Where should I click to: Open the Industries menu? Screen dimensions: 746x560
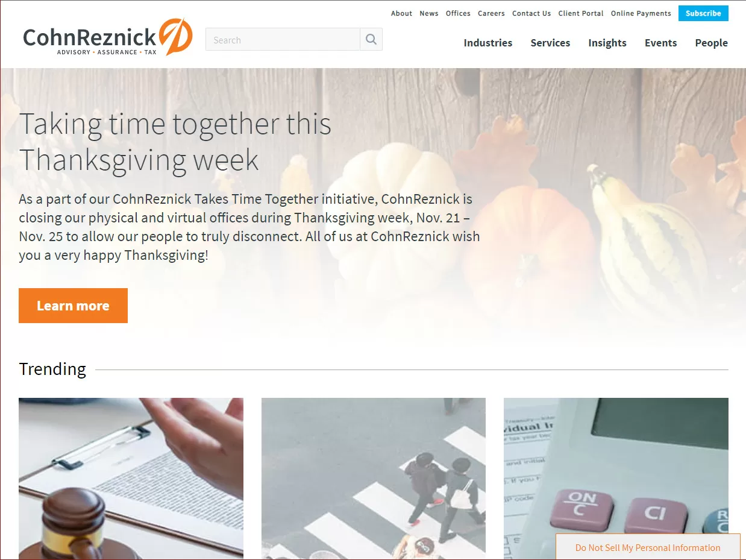click(488, 43)
